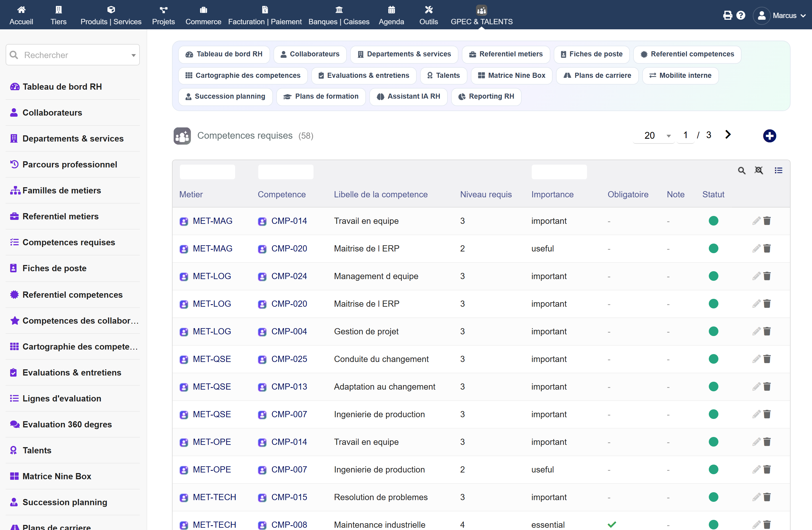Sort by Libelle de la competence header
This screenshot has height=530, width=812.
click(x=381, y=195)
